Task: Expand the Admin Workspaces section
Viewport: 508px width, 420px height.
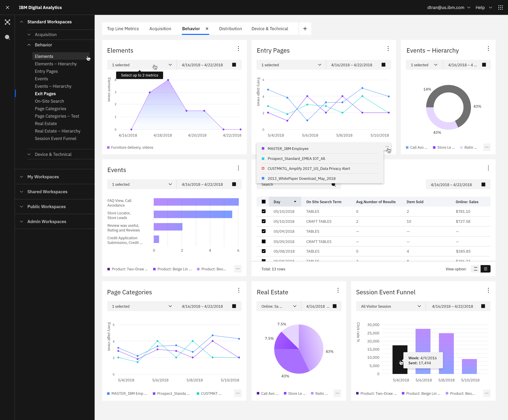Action: pyautogui.click(x=21, y=222)
